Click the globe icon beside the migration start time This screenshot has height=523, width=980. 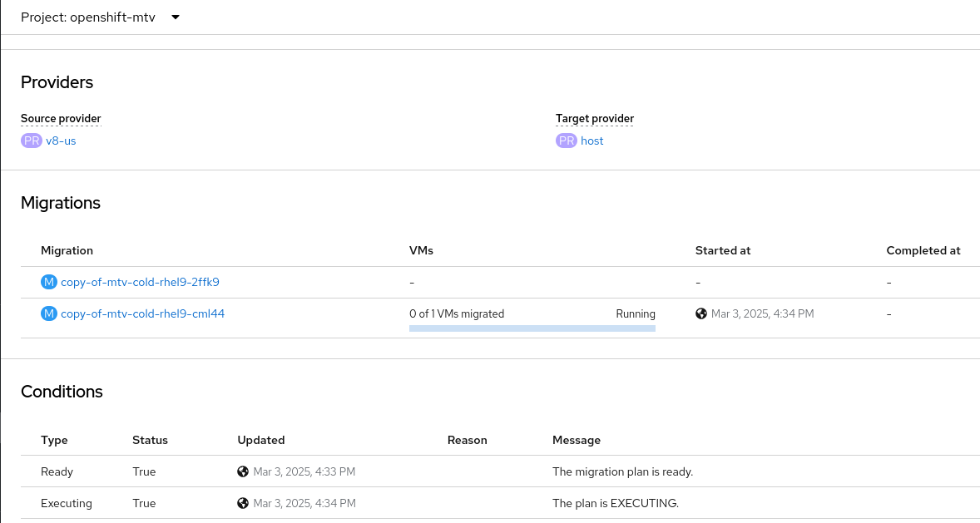[701, 313]
